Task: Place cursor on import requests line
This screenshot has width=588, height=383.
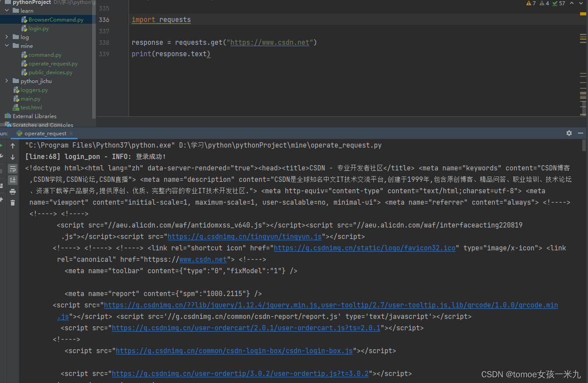Action: tap(161, 20)
